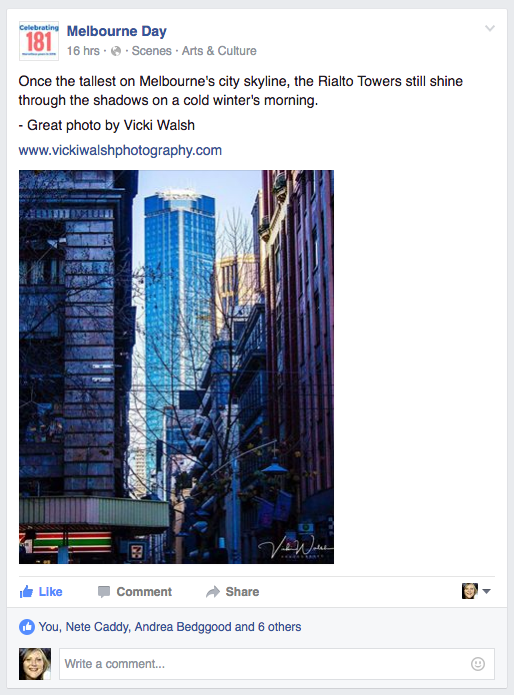Viewport: 514px width, 695px height.
Task: Select the Arts & Culture category link
Action: coord(219,51)
